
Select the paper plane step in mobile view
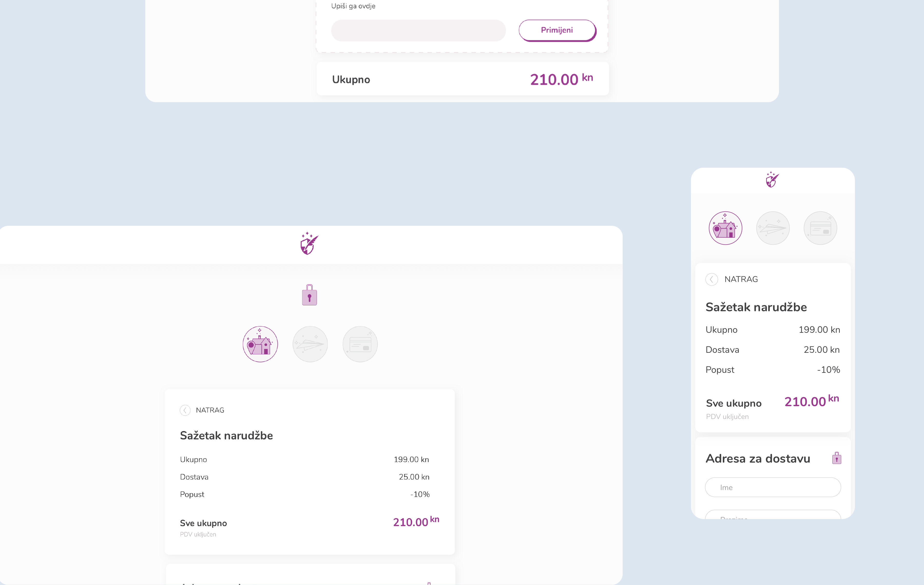(x=773, y=228)
